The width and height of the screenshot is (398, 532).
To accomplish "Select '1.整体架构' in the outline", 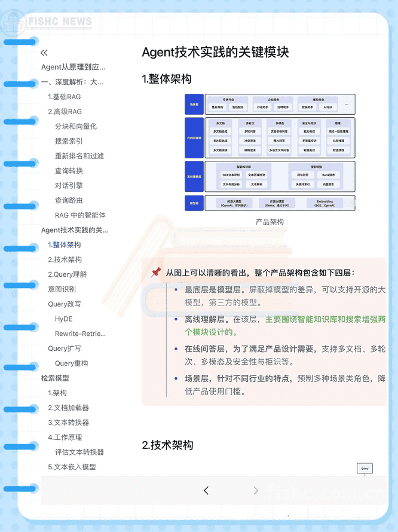I will (x=65, y=244).
